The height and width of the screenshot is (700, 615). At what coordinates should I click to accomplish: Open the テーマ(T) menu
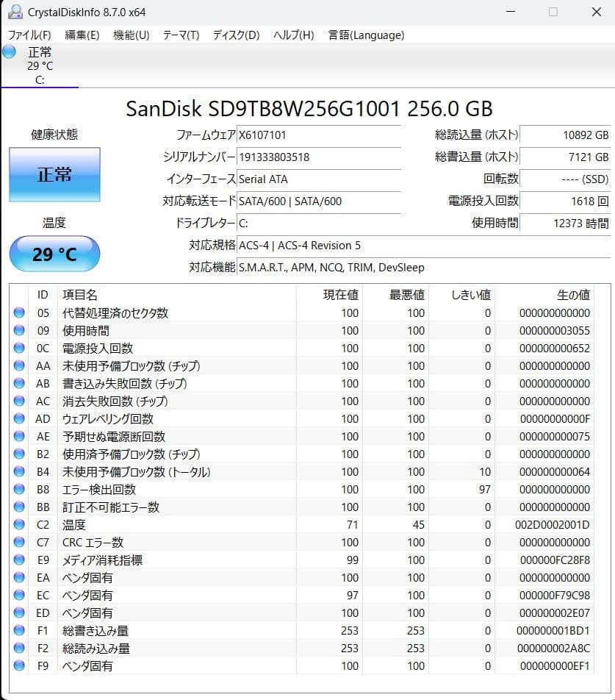(181, 35)
